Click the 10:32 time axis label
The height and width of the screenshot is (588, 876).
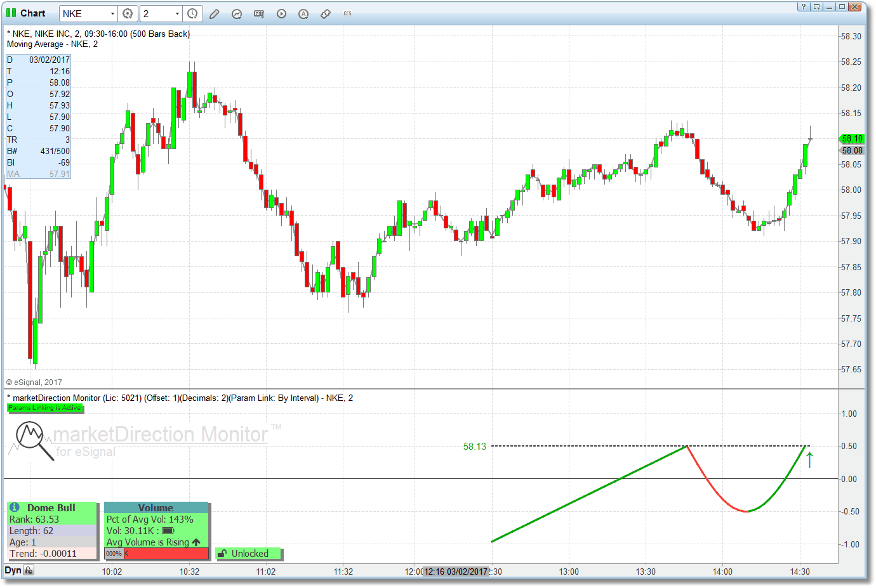coord(189,572)
